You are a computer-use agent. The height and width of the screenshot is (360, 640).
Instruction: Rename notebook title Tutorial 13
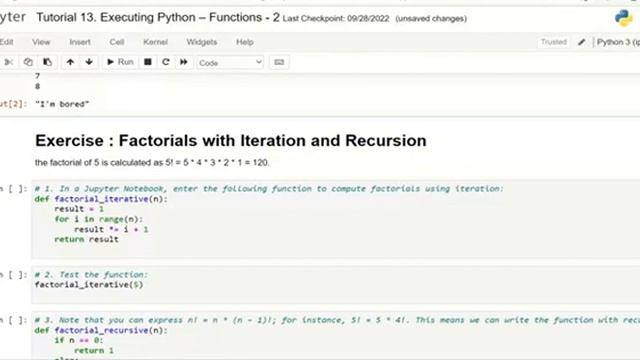pos(158,18)
